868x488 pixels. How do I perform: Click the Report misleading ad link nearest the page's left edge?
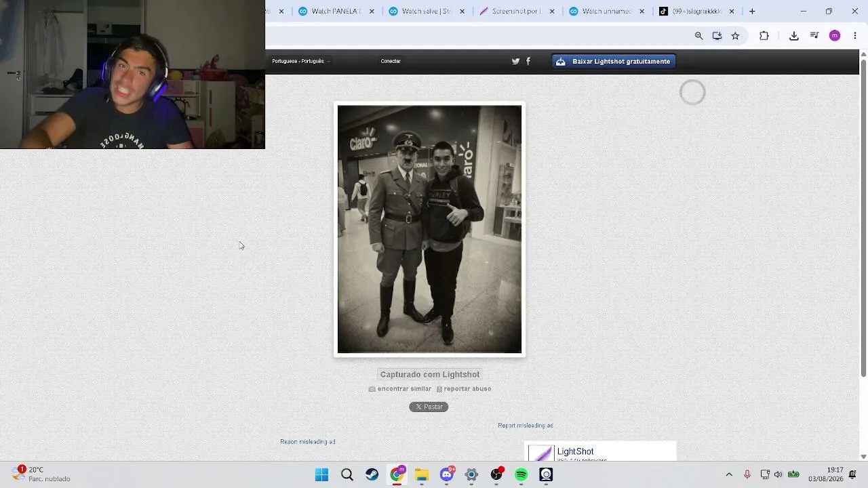308,442
